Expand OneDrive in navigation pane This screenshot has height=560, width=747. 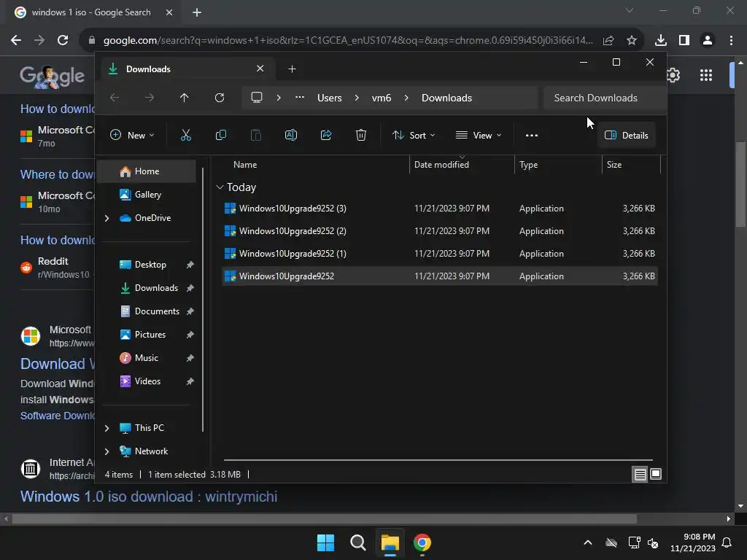[107, 218]
